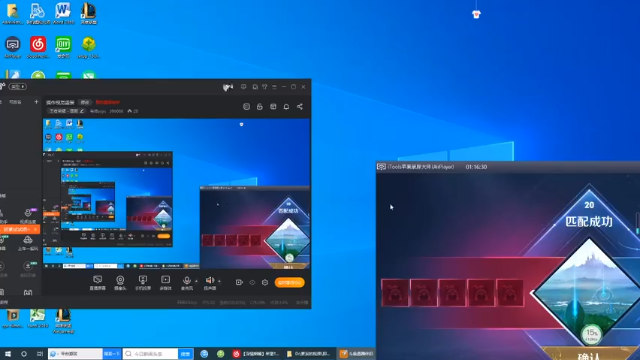The width and height of the screenshot is (640, 360).
Task: Open the NetEase Cloud Music taskbar item
Action: pyautogui.click(x=256, y=354)
